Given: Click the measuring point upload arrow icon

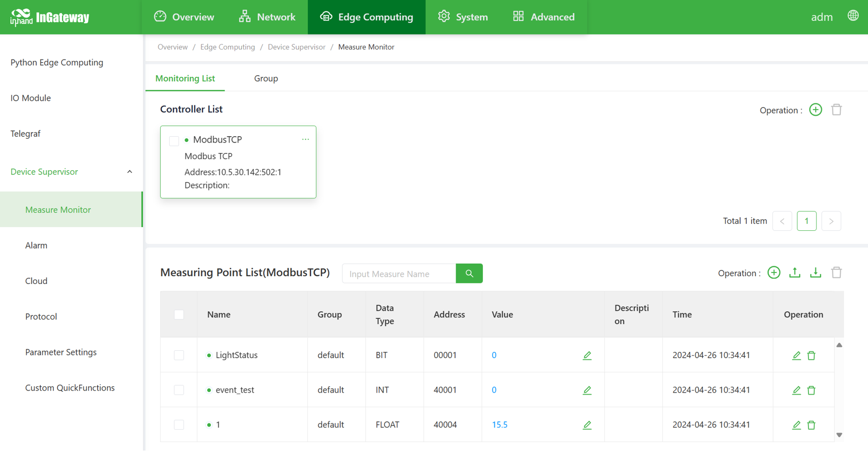Looking at the screenshot, I should (794, 273).
